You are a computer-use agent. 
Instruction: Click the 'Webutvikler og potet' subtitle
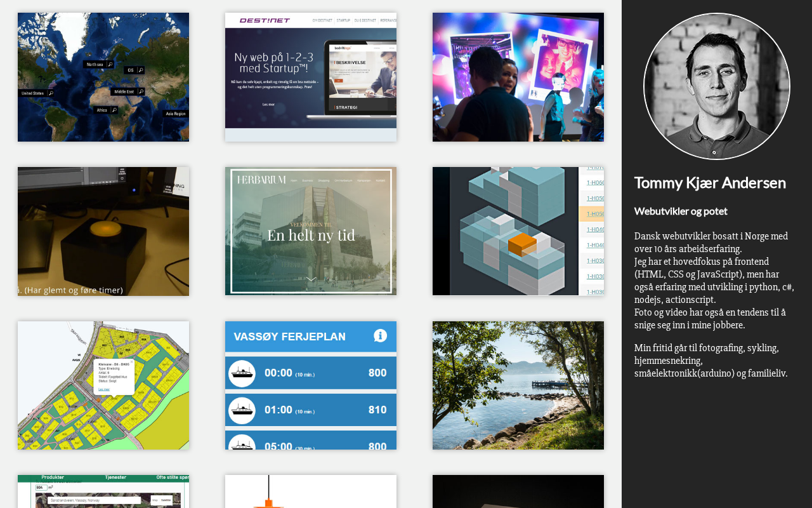click(x=681, y=211)
